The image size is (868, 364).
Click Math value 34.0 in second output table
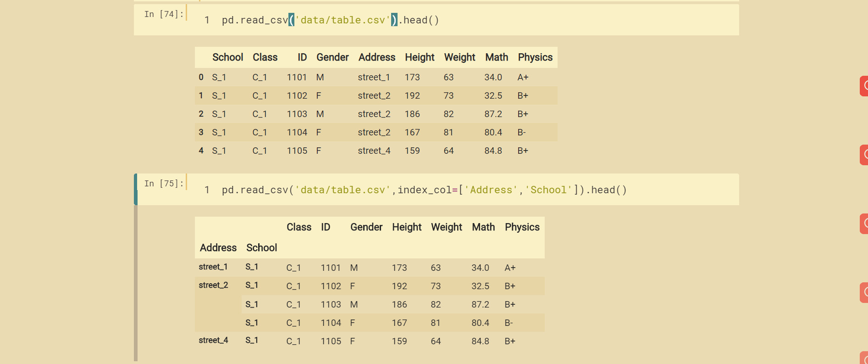click(480, 268)
